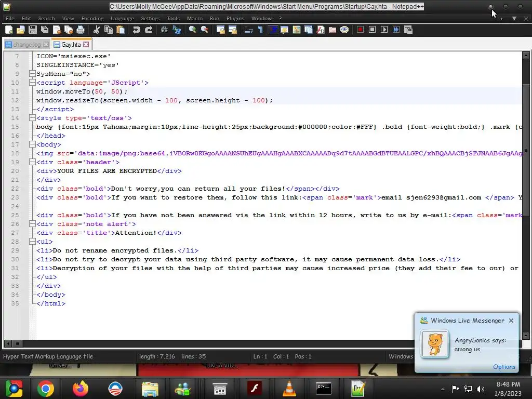
Task: Toggle the Document Map panel icon
Action: tap(297, 30)
